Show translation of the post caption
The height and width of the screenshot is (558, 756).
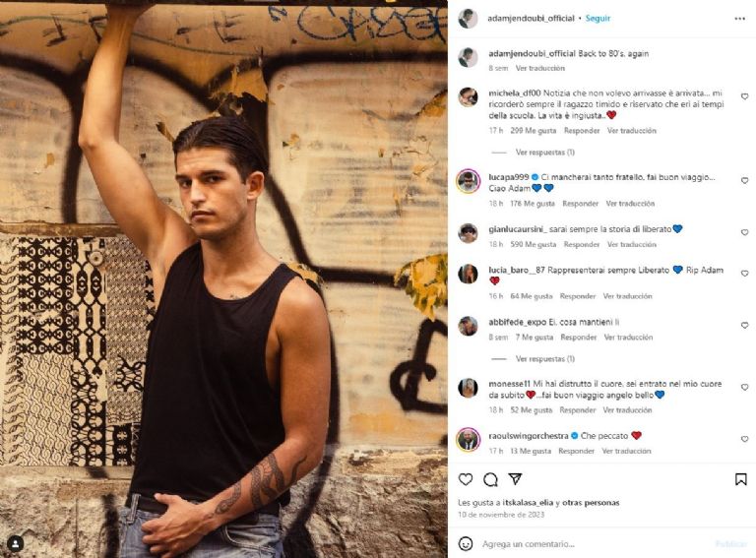[540, 69]
